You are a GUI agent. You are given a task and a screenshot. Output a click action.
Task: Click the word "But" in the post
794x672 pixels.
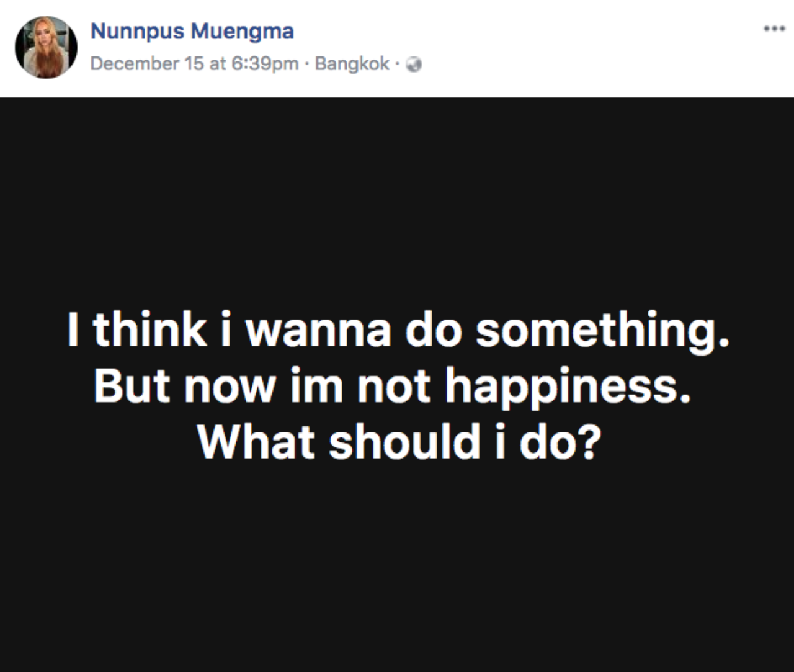132,385
